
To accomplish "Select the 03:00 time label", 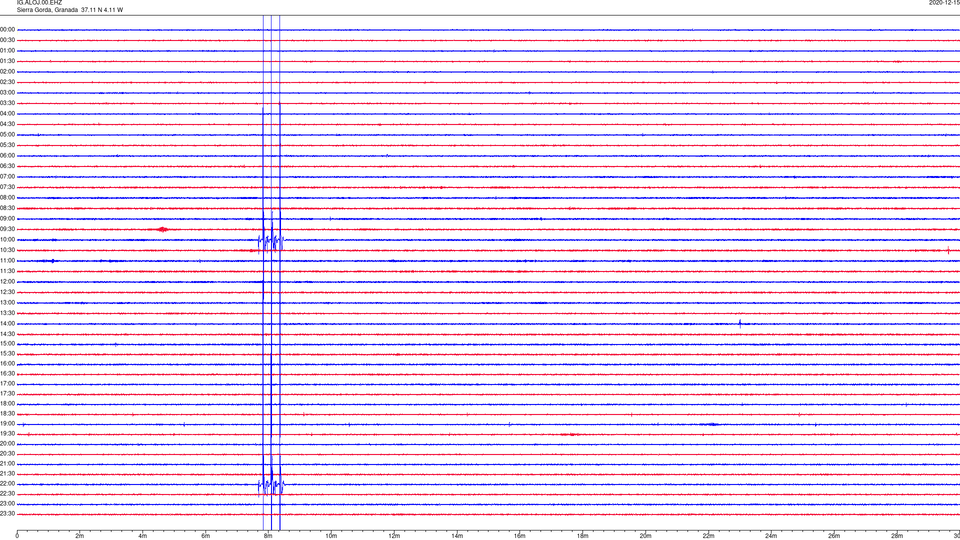I will (7, 92).
